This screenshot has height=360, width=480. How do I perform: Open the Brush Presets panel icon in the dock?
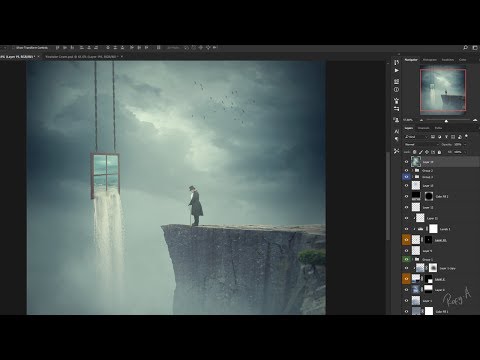pos(396,101)
